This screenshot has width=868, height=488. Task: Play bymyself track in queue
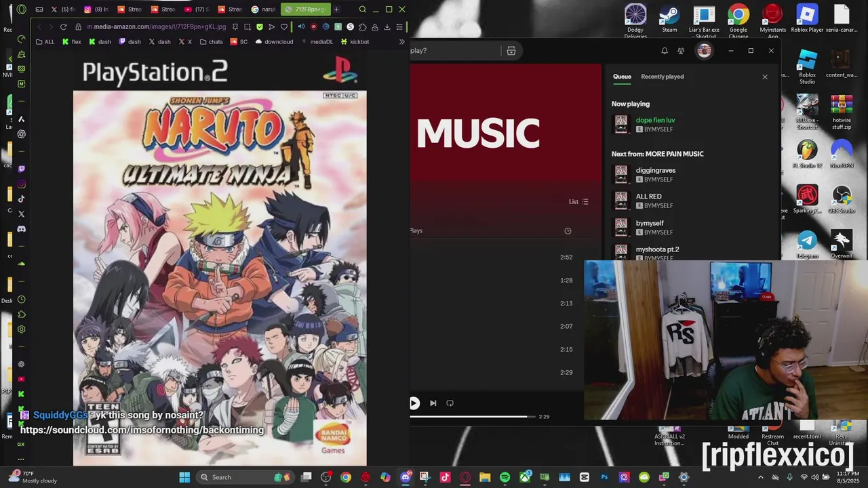(x=692, y=227)
